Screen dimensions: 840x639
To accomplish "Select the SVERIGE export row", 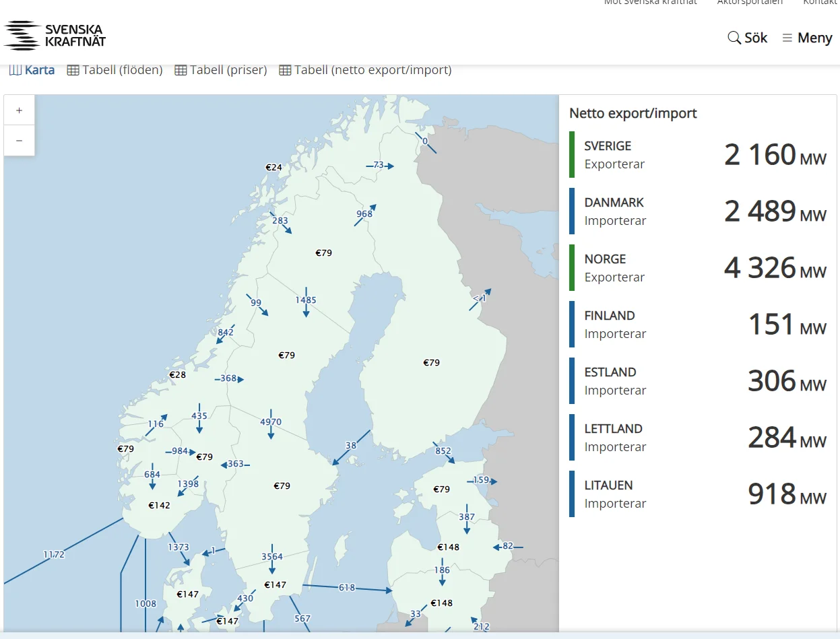I will [698, 155].
